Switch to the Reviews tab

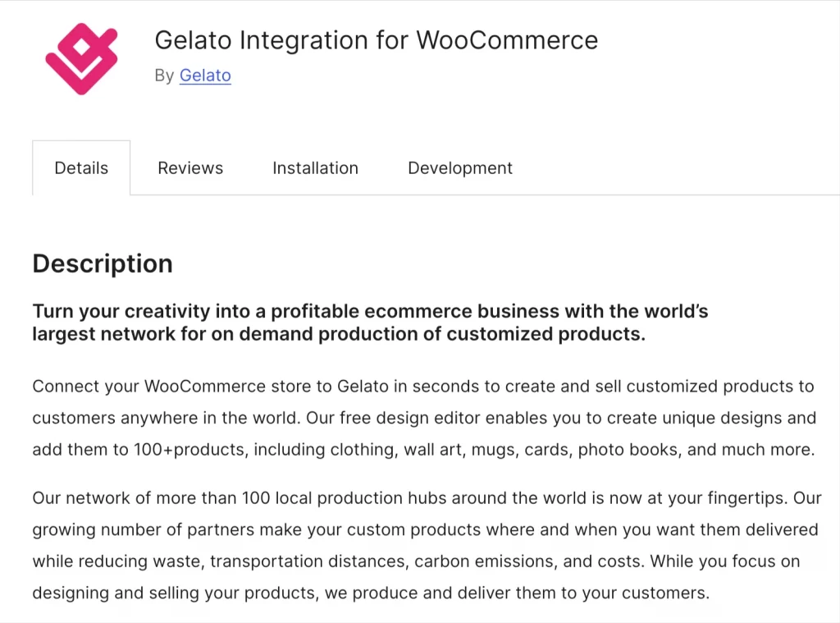tap(190, 167)
